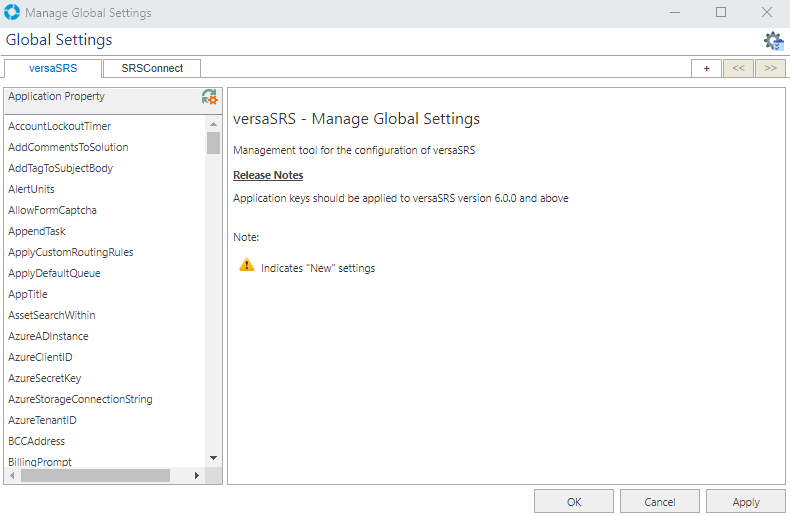790x517 pixels.
Task: Switch to the versaSRS tab
Action: point(53,69)
